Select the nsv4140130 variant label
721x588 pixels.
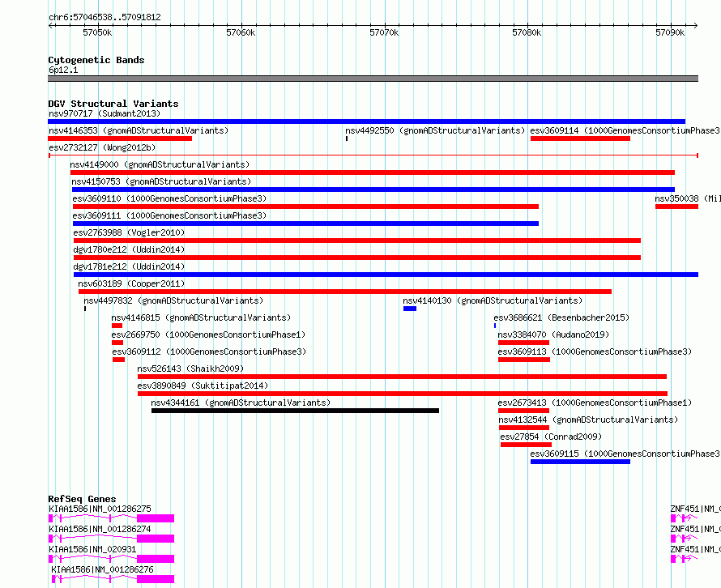(x=493, y=300)
